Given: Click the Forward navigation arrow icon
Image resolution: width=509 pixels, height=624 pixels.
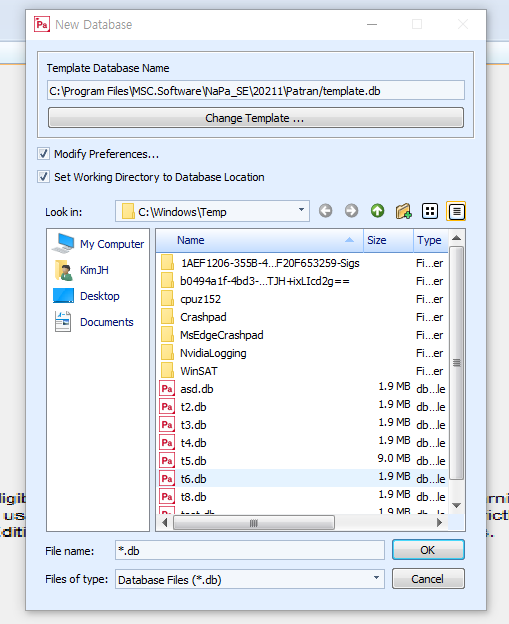Looking at the screenshot, I should tap(351, 211).
